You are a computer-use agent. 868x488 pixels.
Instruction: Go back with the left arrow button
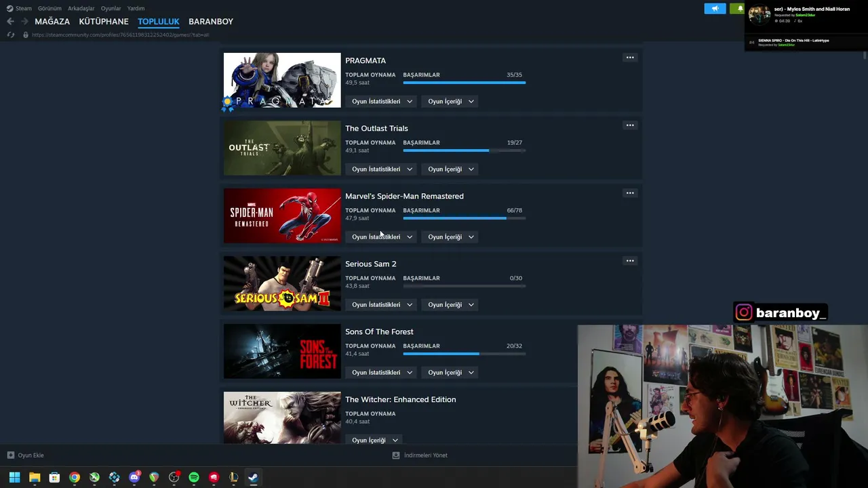pos(10,22)
